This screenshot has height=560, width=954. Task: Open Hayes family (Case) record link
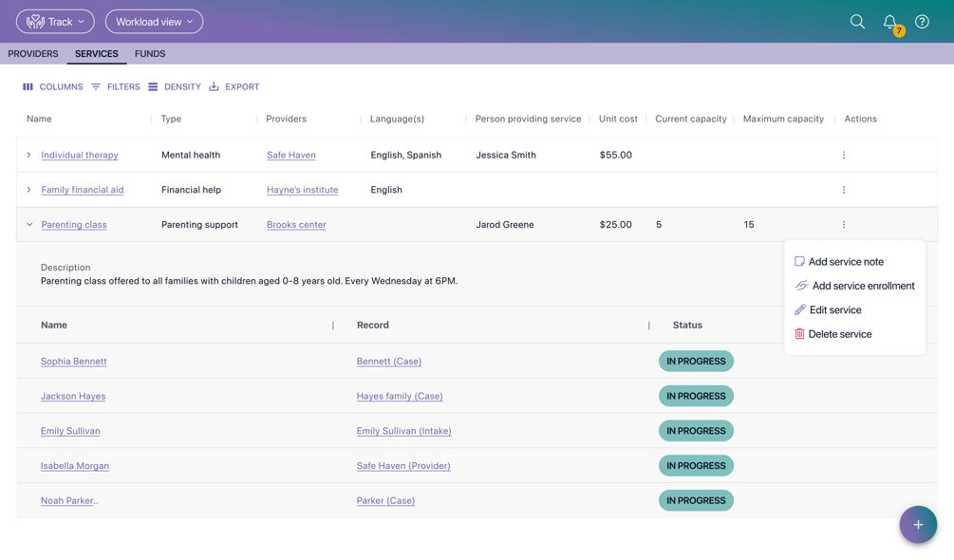(400, 396)
